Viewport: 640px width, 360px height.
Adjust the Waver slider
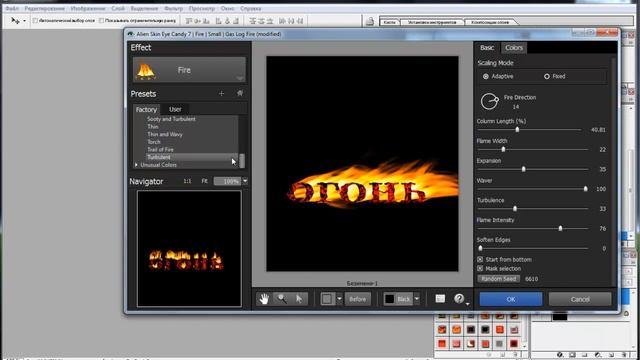tap(585, 189)
